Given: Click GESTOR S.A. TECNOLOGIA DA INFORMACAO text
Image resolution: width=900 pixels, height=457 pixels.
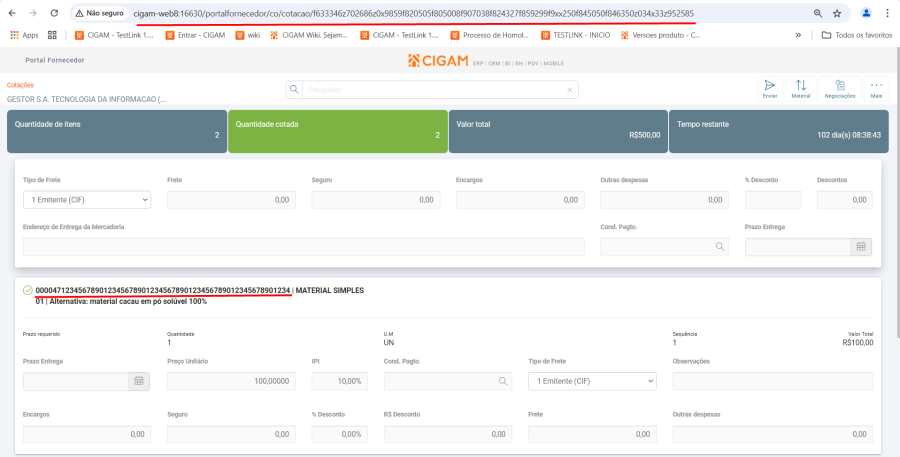Looking at the screenshot, I should pyautogui.click(x=86, y=99).
